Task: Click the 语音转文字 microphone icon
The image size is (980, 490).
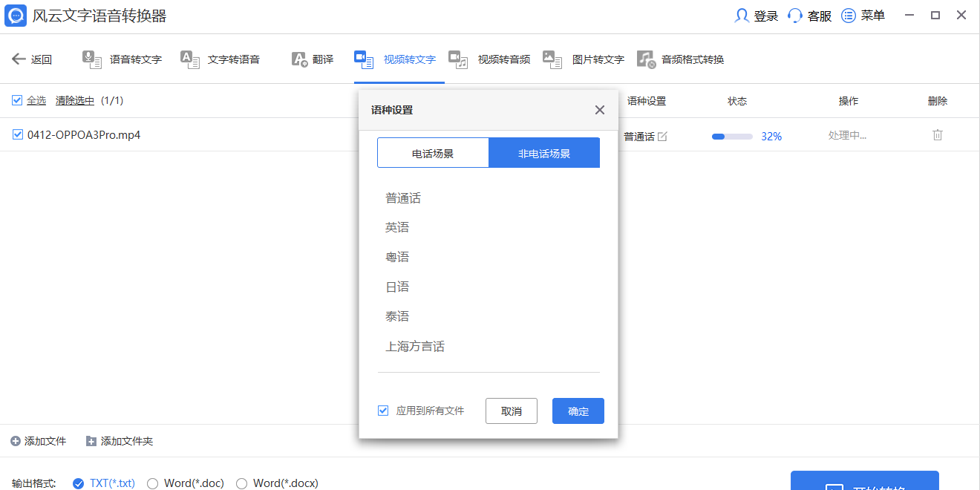Action: [92, 60]
